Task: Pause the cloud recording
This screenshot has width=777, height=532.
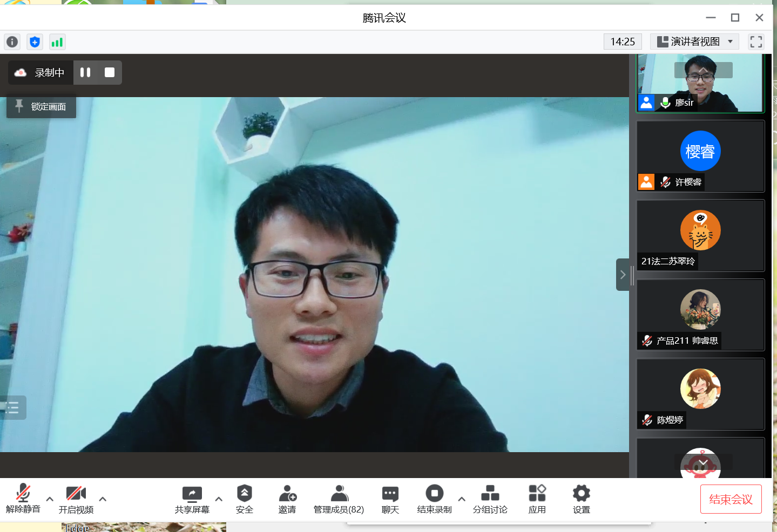Action: click(85, 72)
